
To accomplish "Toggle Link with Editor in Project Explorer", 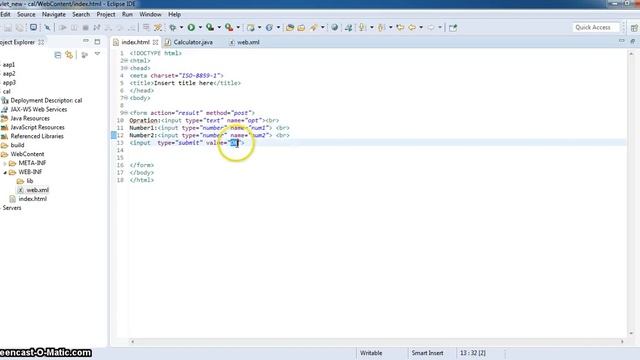I will point(69,55).
